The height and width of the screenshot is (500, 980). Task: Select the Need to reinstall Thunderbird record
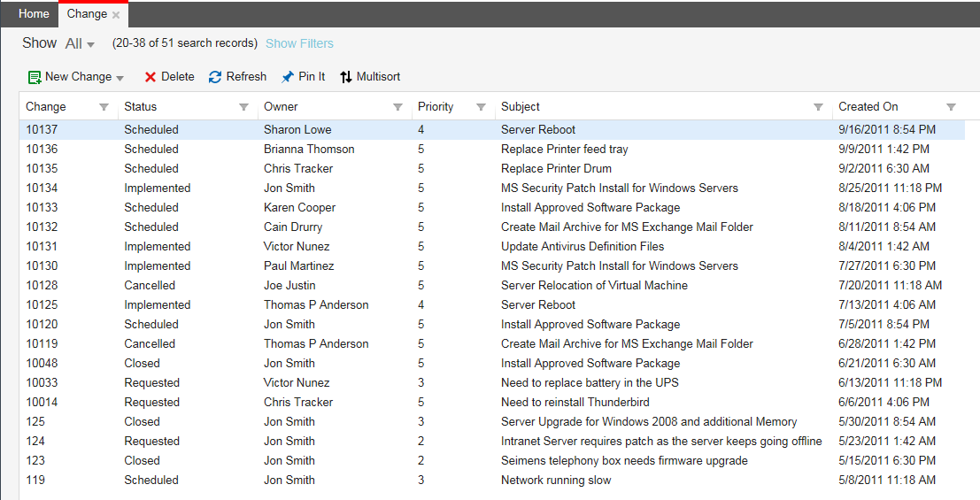(x=575, y=402)
